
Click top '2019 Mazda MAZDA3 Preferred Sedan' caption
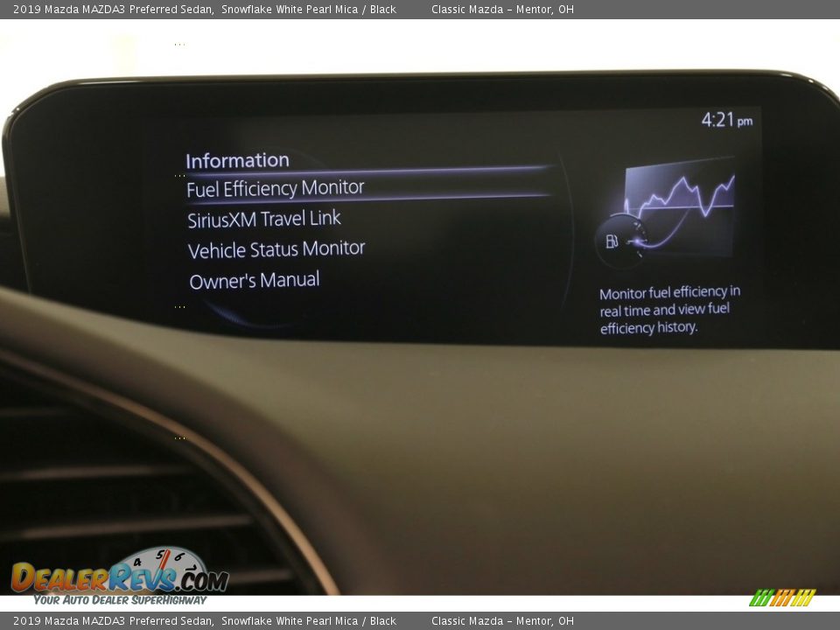click(113, 10)
